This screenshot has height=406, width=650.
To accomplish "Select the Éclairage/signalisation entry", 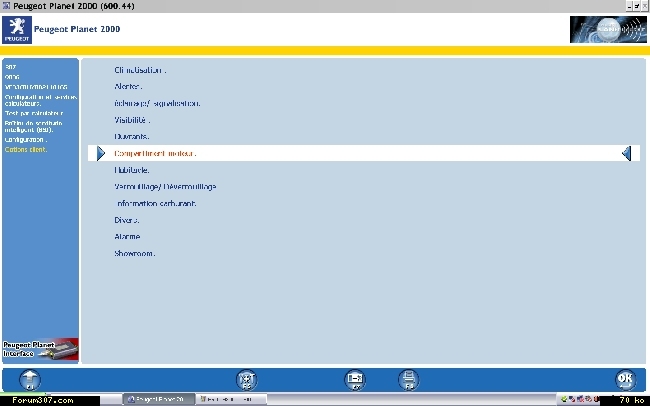I will coord(157,103).
